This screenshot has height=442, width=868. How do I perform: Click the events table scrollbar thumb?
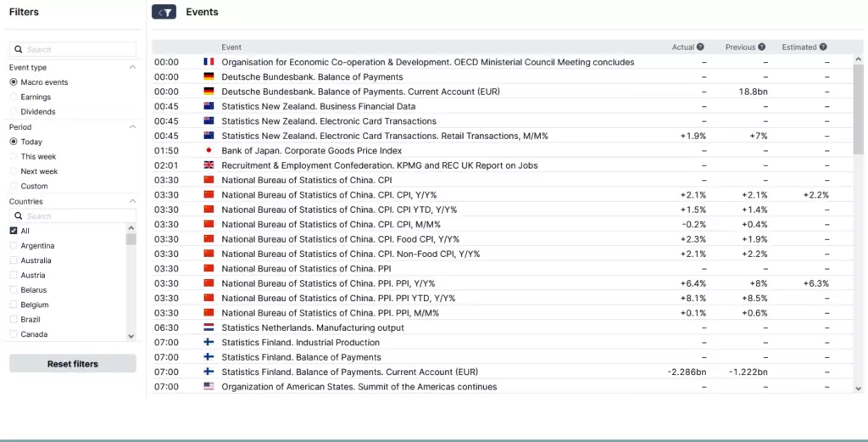point(859,109)
